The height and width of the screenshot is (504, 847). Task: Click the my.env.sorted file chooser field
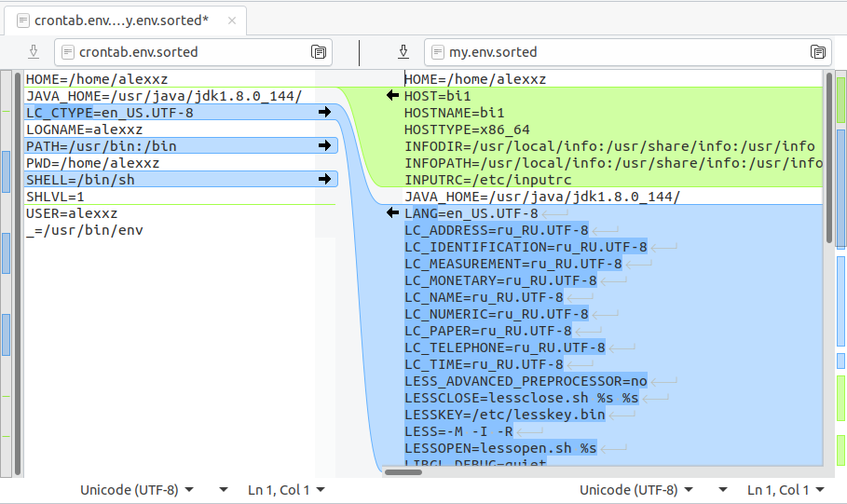pyautogui.click(x=628, y=52)
